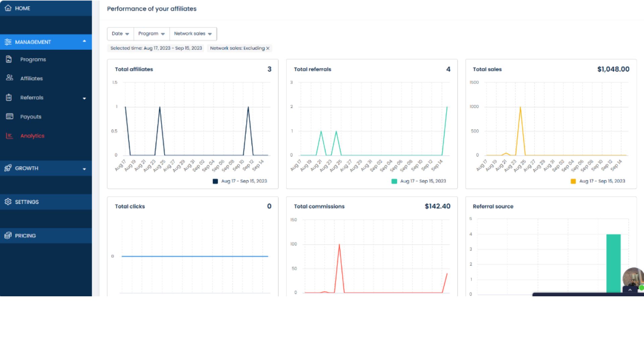Click the Affiliates people icon
This screenshot has width=644, height=362.
pos(9,78)
